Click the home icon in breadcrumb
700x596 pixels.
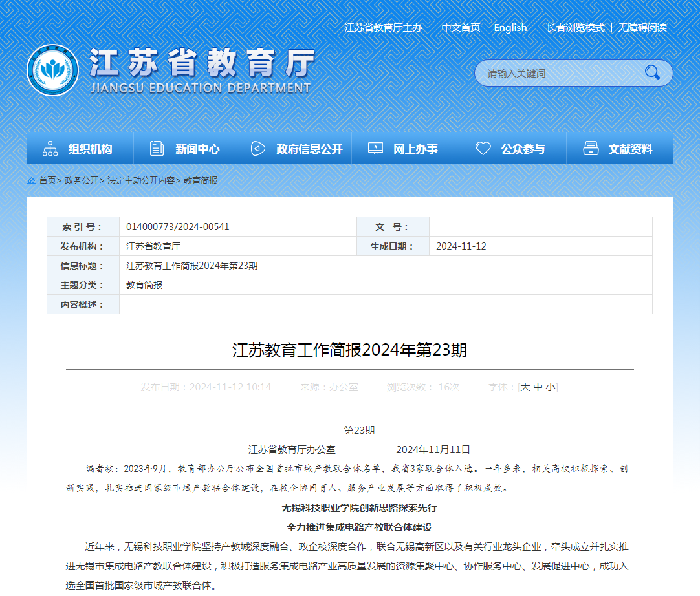pos(31,181)
